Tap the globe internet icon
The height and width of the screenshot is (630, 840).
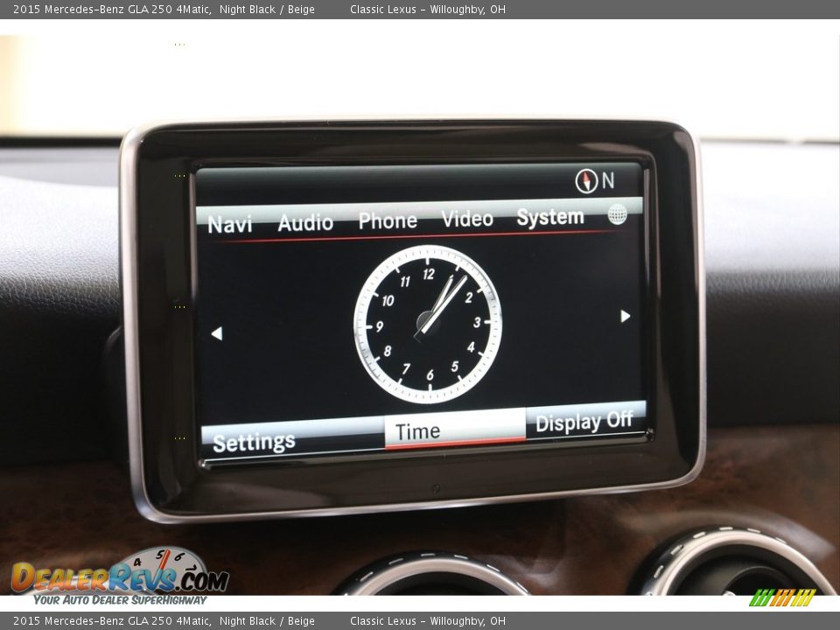click(617, 214)
